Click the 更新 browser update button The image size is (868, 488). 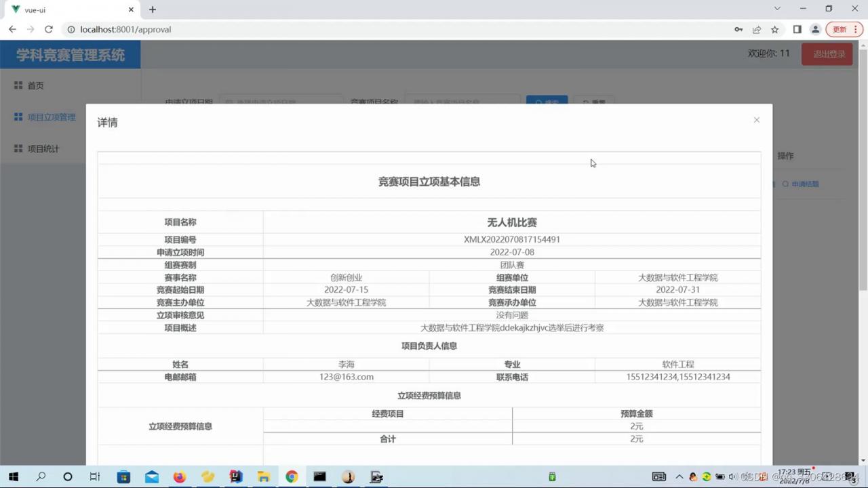[x=844, y=29]
